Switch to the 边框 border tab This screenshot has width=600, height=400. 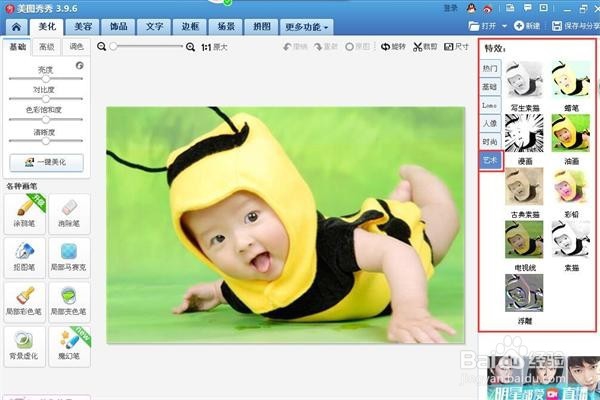point(190,27)
